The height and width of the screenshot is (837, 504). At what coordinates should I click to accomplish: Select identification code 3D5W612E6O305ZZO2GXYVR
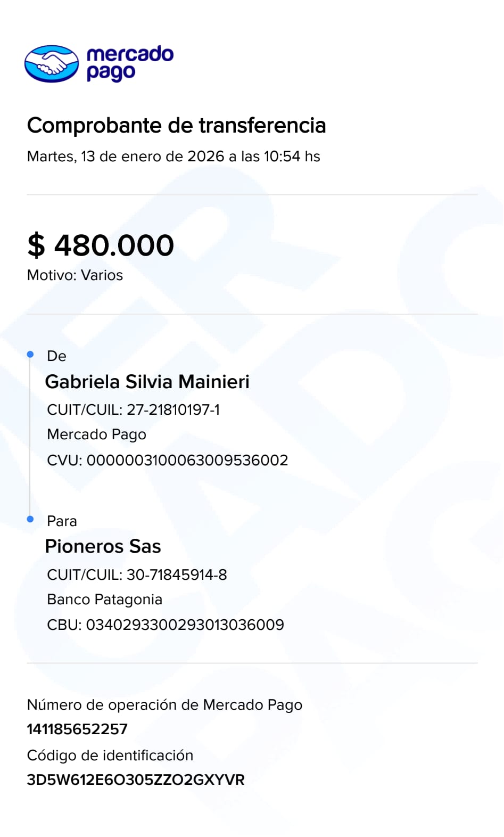(x=136, y=779)
